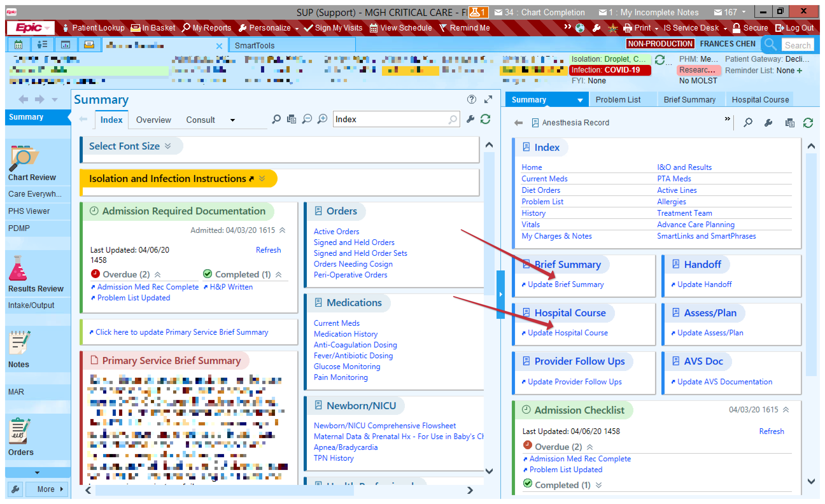Switch to the Overview tab

(153, 120)
